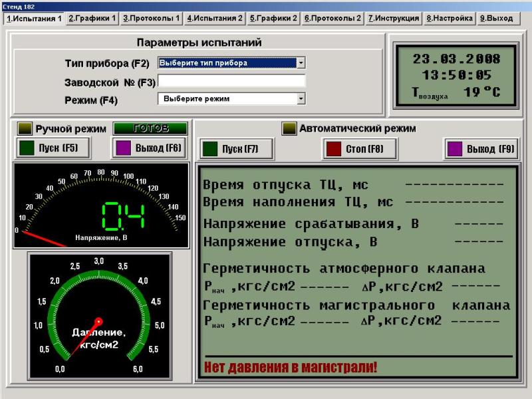Screen dimensions: 532x399
Task: Click the 9.Выход tab
Action: tap(496, 19)
